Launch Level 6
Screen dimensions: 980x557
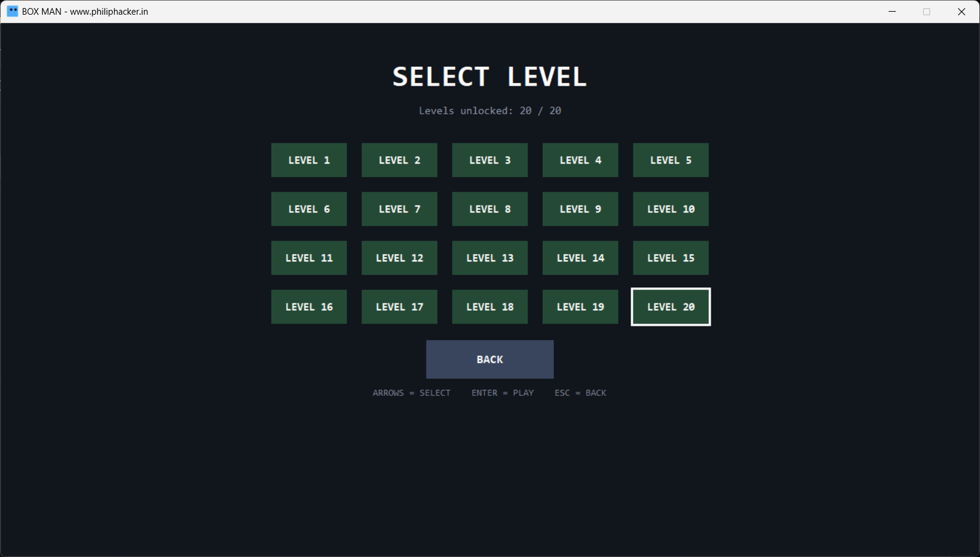click(309, 209)
